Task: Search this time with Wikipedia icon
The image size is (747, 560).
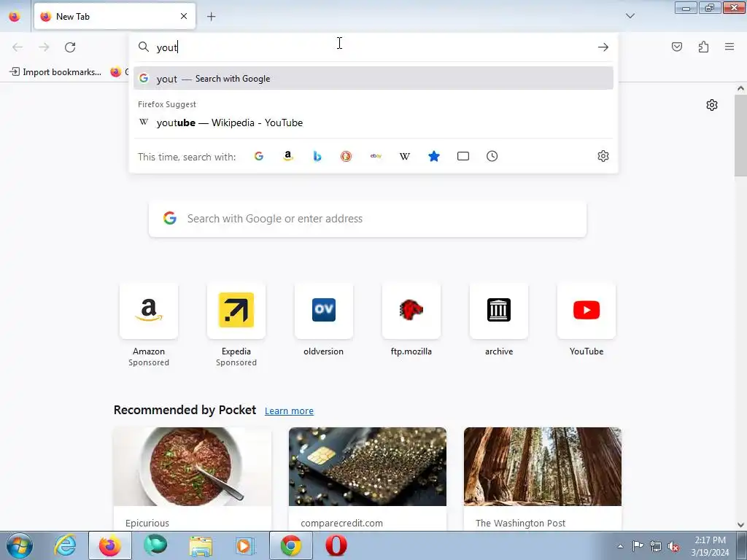Action: 404,156
